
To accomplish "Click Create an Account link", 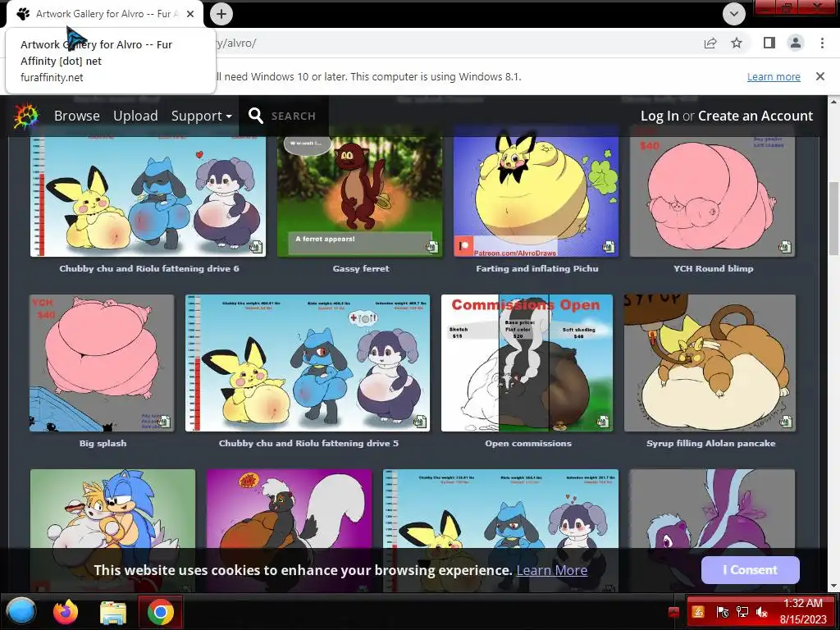I will pyautogui.click(x=756, y=116).
